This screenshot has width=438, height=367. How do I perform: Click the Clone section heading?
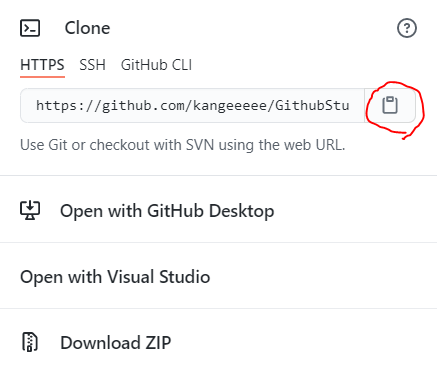click(87, 28)
